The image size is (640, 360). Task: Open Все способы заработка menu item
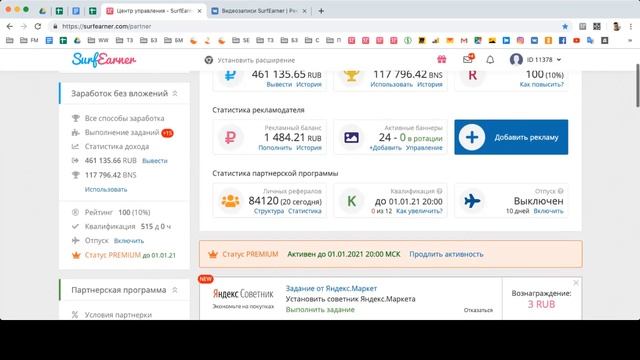tap(124, 118)
